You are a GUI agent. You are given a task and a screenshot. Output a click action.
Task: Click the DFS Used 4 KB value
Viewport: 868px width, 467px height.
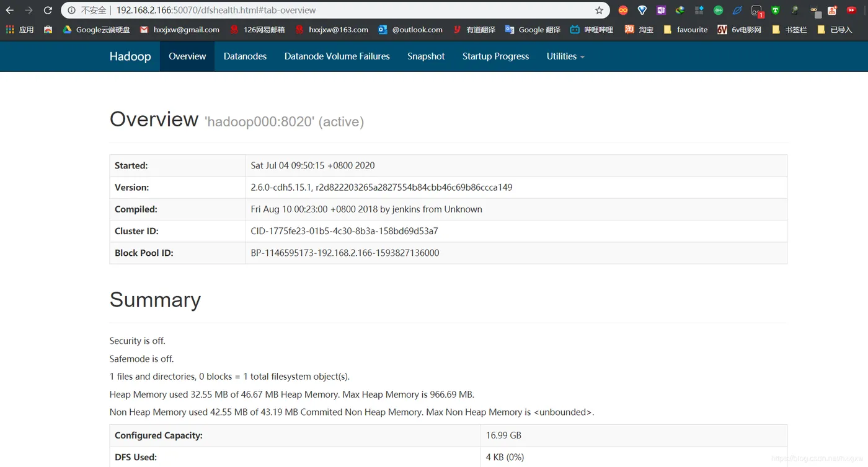pos(505,457)
